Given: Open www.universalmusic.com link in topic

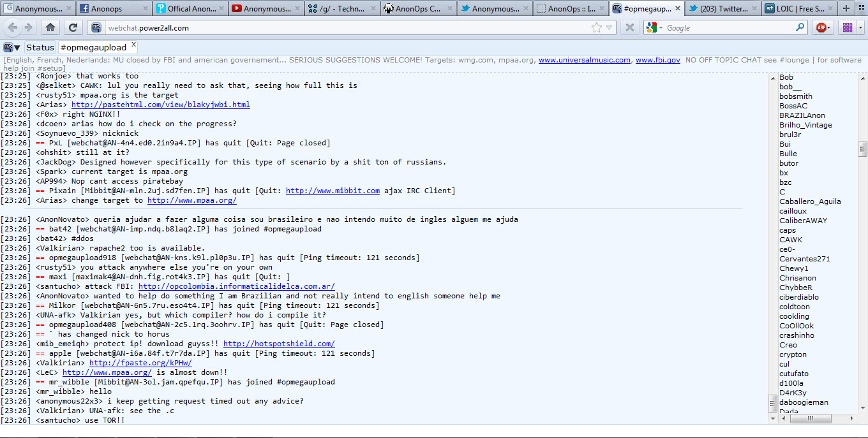Looking at the screenshot, I should click(585, 60).
